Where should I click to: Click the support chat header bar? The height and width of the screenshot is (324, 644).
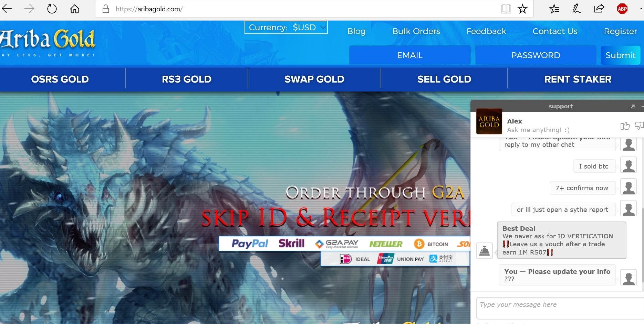click(x=557, y=106)
